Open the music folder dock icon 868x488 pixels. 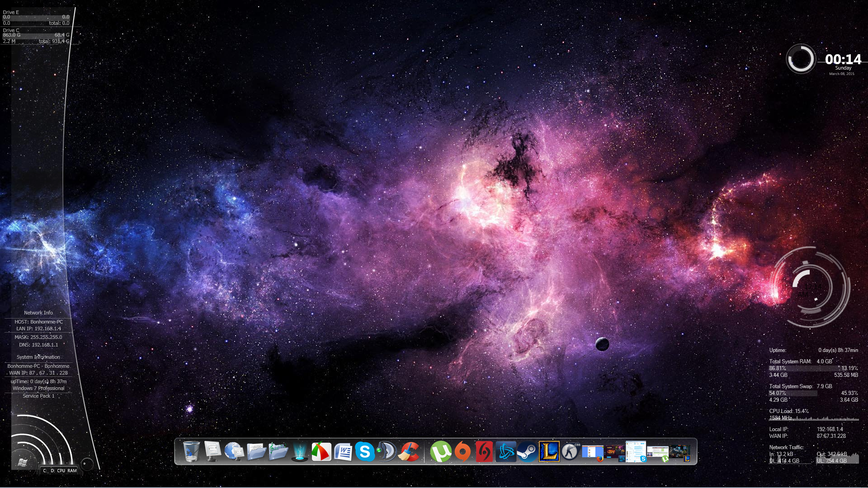pyautogui.click(x=278, y=451)
